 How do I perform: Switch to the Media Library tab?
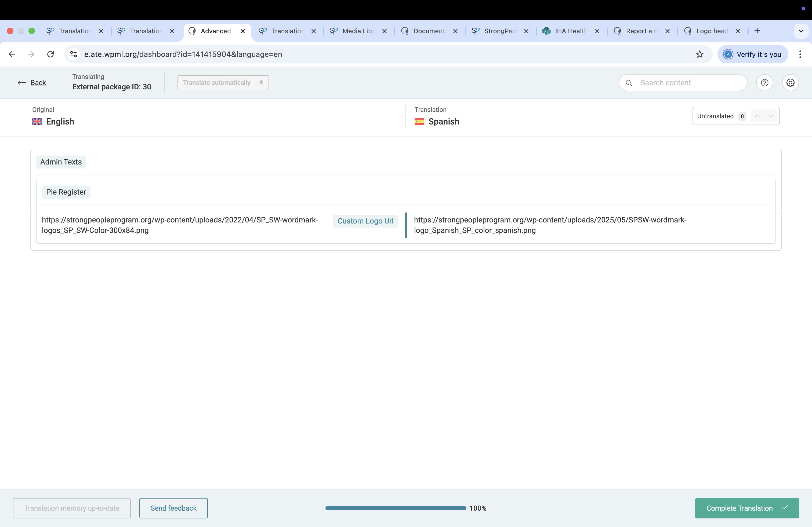point(358,31)
